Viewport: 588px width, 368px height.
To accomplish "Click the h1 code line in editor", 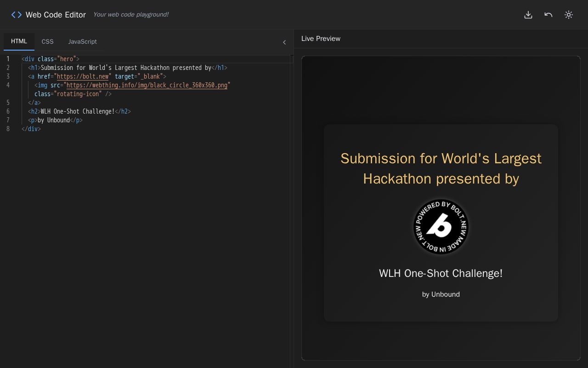I will (x=128, y=68).
